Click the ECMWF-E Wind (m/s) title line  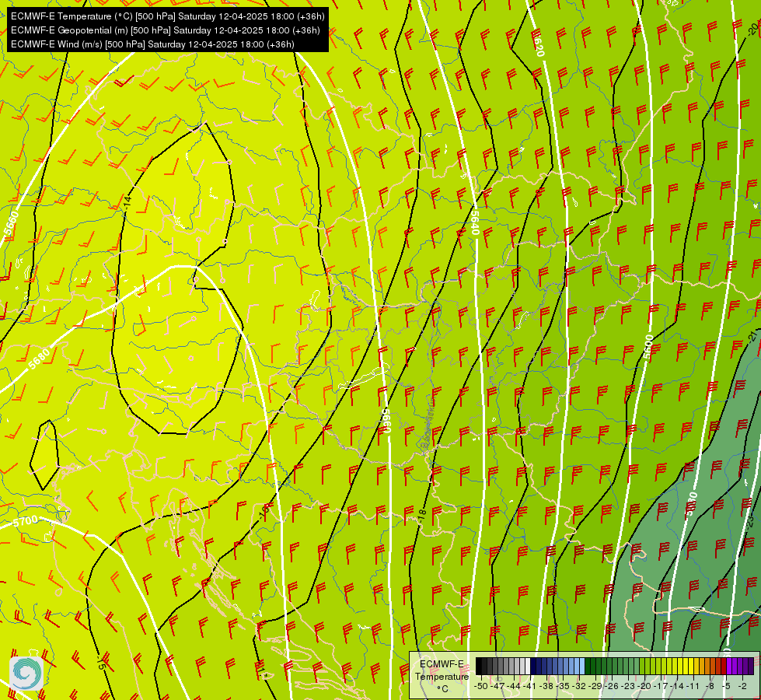[152, 44]
